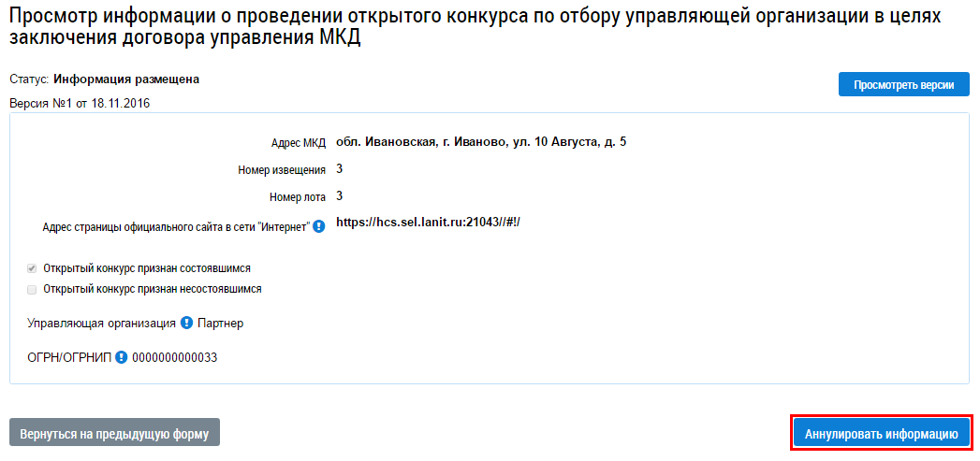Open the hcs.sel.lanit.ru site URL
980x461 pixels.
[x=427, y=223]
